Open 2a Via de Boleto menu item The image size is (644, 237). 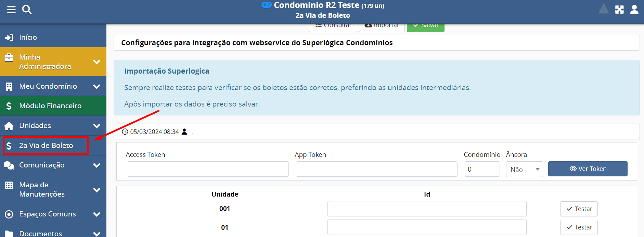tap(46, 146)
